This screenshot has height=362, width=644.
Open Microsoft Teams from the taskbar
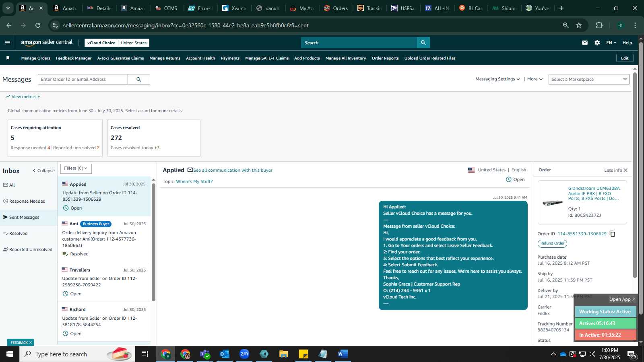click(205, 354)
